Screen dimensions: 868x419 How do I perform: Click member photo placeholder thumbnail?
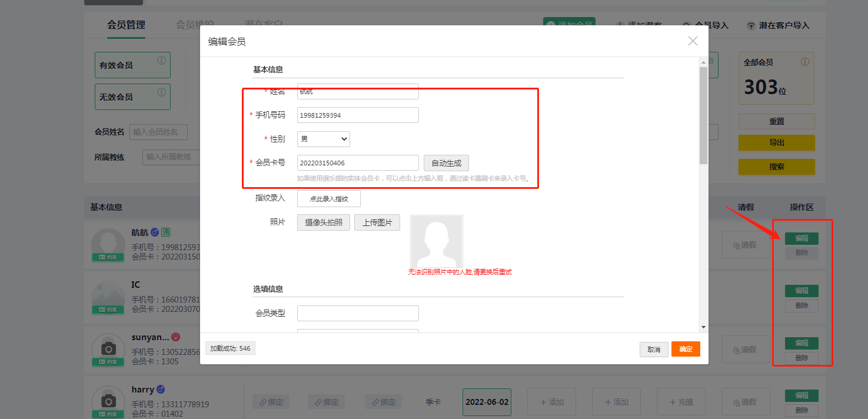[x=436, y=241]
